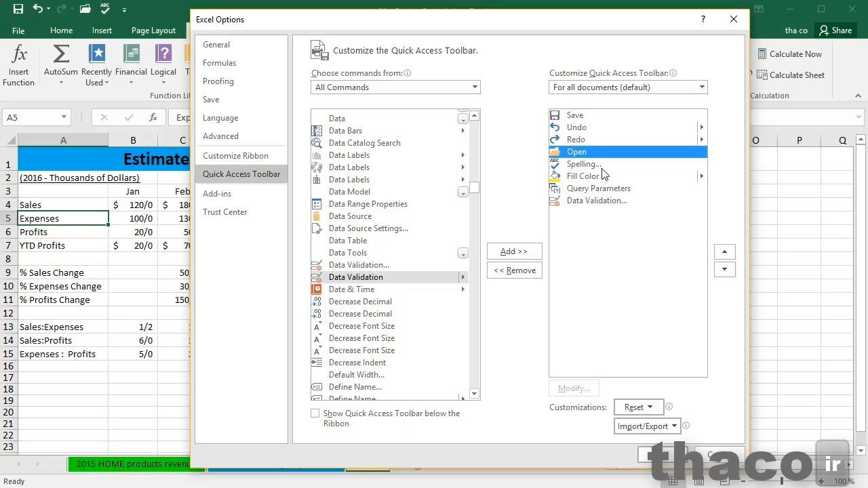Image resolution: width=868 pixels, height=488 pixels.
Task: Click the Date & Time command icon
Action: [x=317, y=289]
